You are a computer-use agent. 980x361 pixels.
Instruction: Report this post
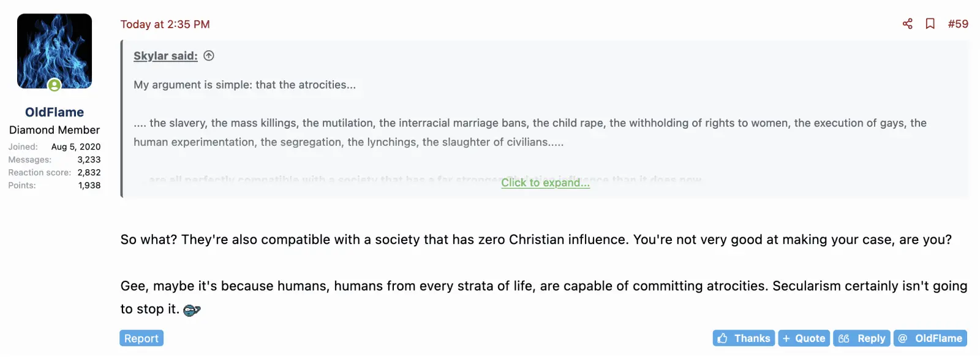pyautogui.click(x=141, y=338)
